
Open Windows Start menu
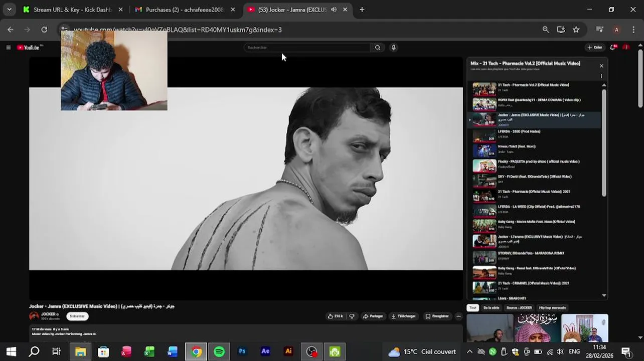click(11, 351)
